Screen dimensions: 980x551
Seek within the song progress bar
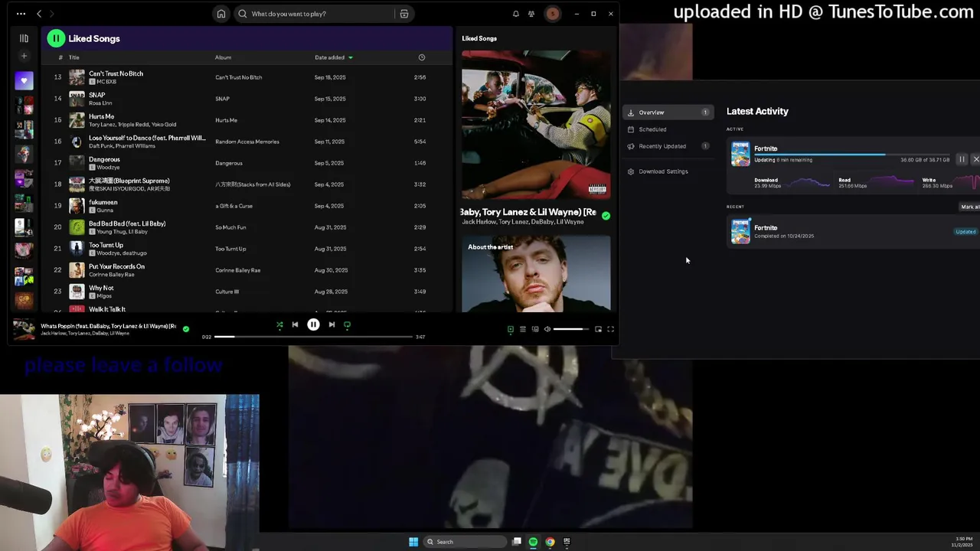(312, 337)
